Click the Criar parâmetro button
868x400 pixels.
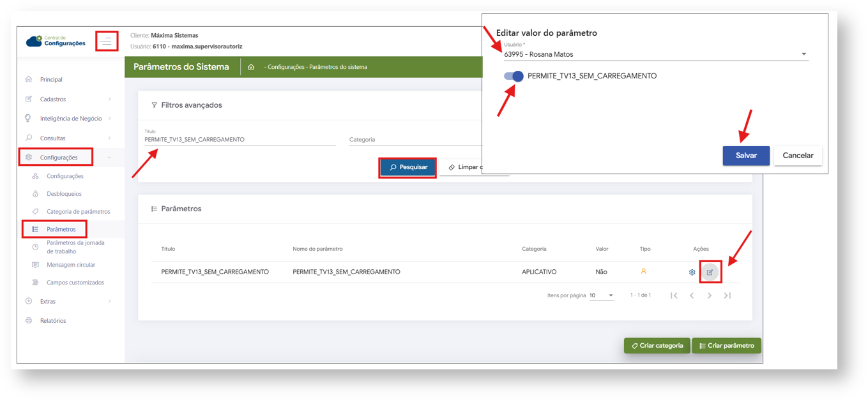point(727,346)
